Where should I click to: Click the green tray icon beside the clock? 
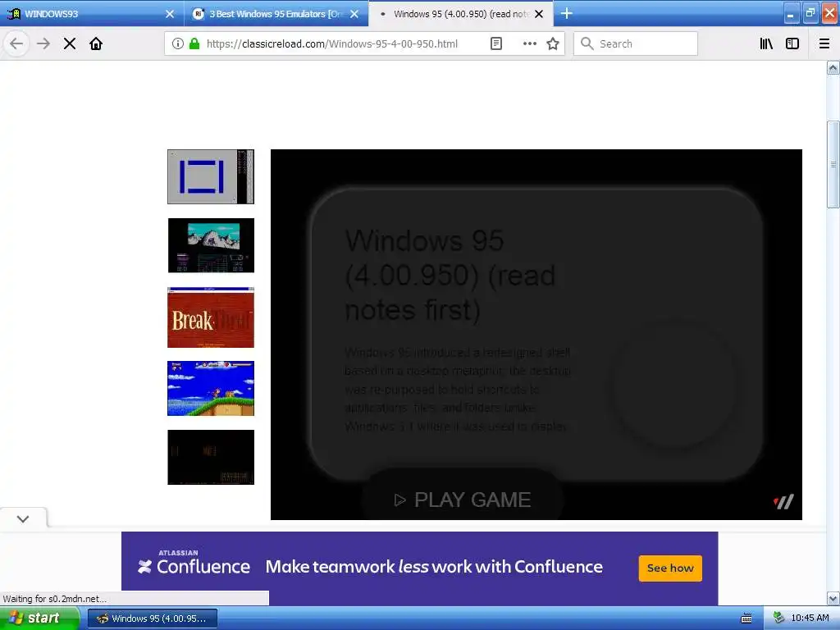point(779,618)
